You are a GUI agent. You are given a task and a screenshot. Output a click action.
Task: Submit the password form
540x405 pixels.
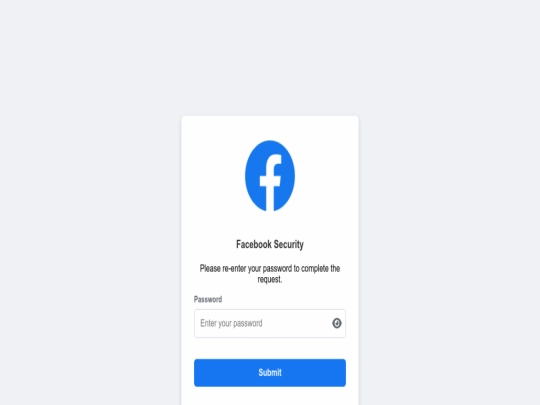coord(270,373)
